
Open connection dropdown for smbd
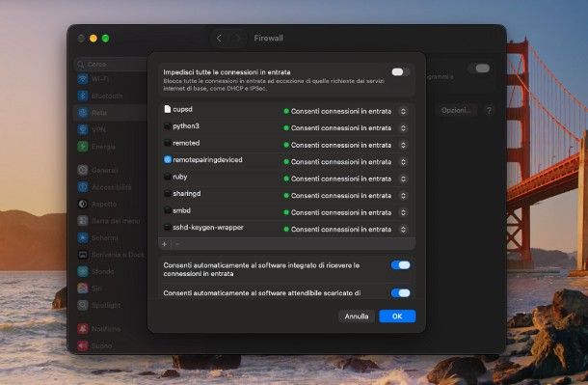tap(403, 212)
